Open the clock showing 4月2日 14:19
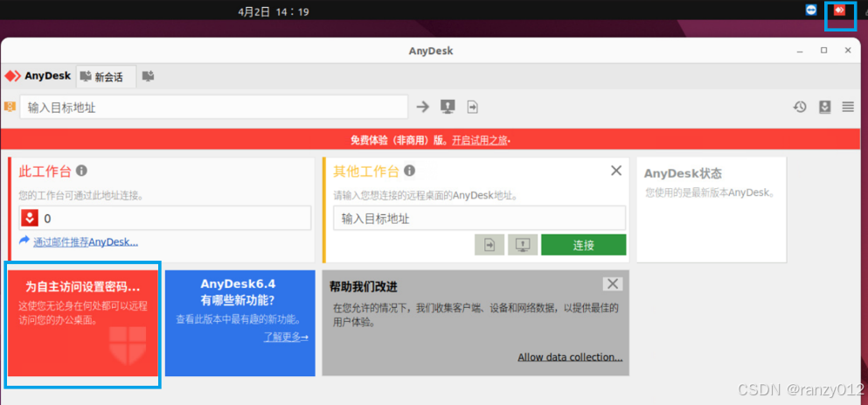 tap(274, 11)
